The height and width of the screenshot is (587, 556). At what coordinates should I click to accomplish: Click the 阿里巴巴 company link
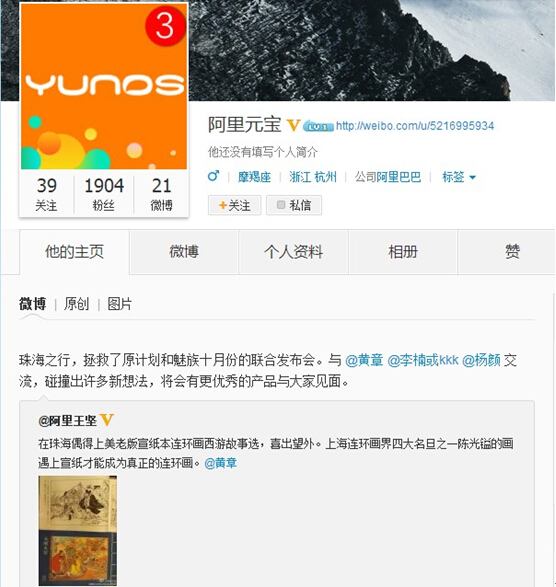[399, 177]
